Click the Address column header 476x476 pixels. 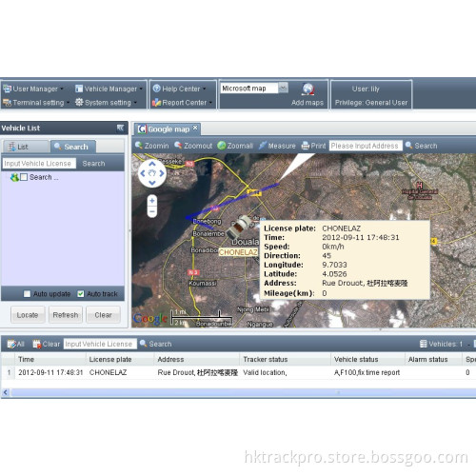197,359
